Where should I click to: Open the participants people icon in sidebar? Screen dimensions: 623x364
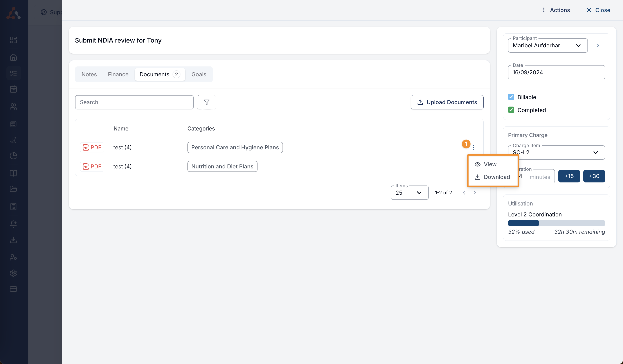click(x=13, y=106)
